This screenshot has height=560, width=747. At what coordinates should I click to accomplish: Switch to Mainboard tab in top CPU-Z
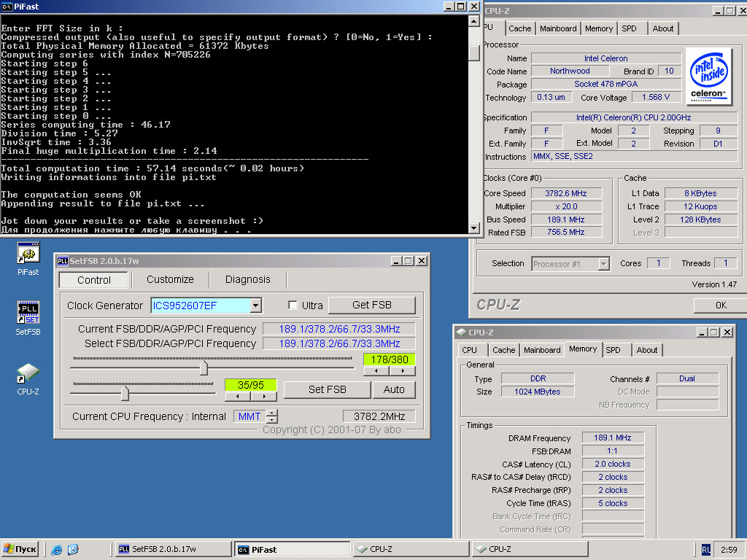(558, 28)
